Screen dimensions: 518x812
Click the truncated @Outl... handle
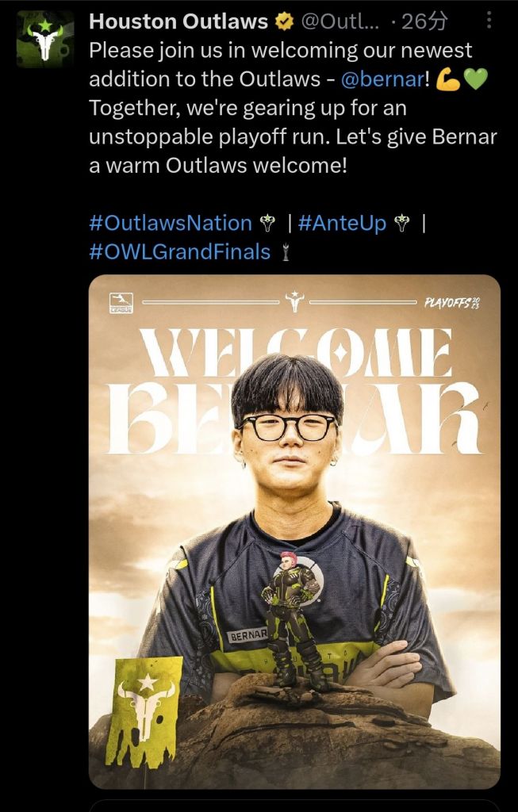coord(340,21)
